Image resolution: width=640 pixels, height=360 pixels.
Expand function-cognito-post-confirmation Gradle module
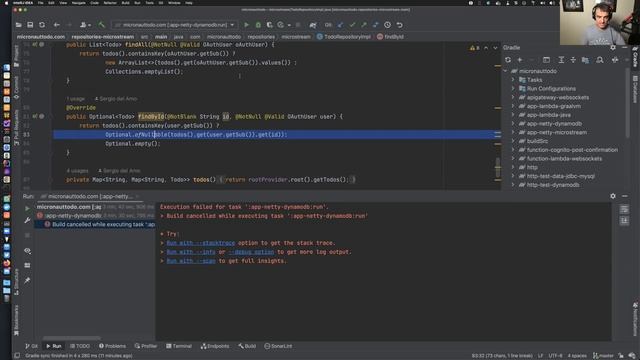(x=513, y=150)
